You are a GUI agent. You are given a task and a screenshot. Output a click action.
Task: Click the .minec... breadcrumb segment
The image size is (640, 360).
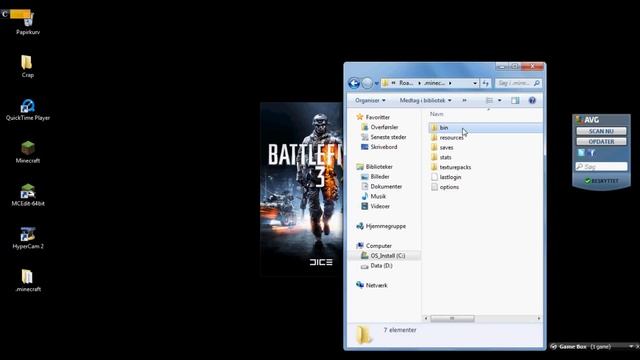point(434,83)
